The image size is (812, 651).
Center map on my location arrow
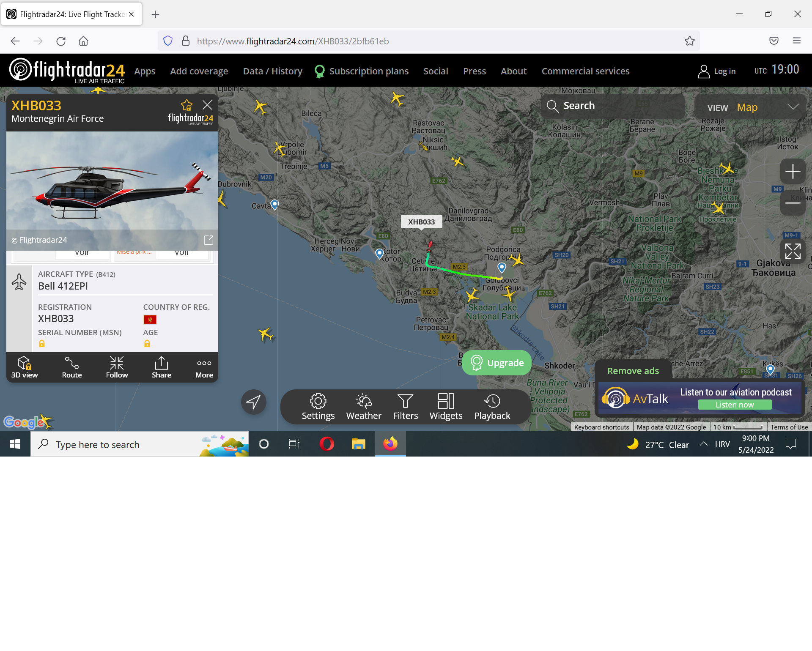pos(254,402)
